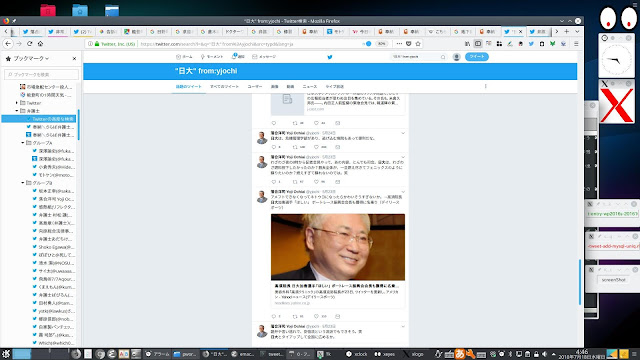Screen dimensions: 640x360
Task: Collapse the グループB bookmark folder
Action: (x=23, y=183)
